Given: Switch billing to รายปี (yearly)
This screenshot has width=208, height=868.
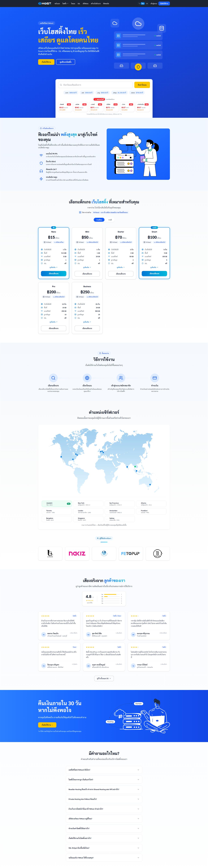Looking at the screenshot, I should pos(110,220).
